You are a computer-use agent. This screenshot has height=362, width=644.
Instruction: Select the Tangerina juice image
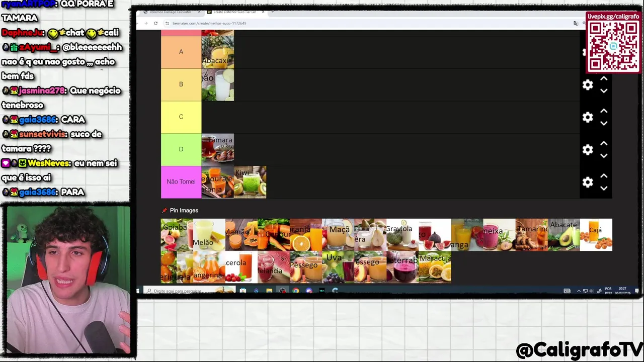[209, 267]
